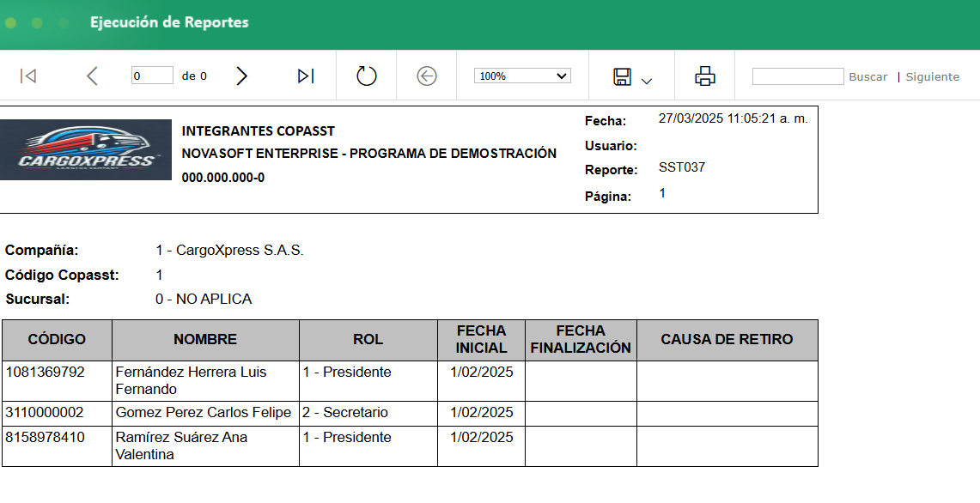
Task: Click inside the page number input box
Action: (151, 76)
